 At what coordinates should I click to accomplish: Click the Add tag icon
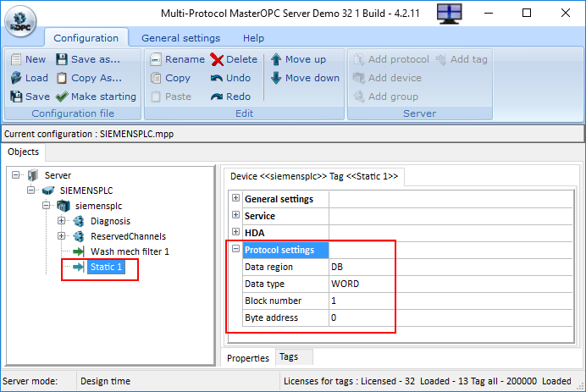point(441,59)
